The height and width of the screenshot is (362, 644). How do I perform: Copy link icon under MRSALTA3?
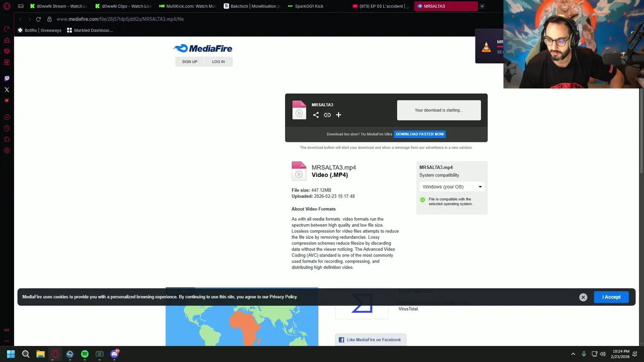pyautogui.click(x=327, y=115)
